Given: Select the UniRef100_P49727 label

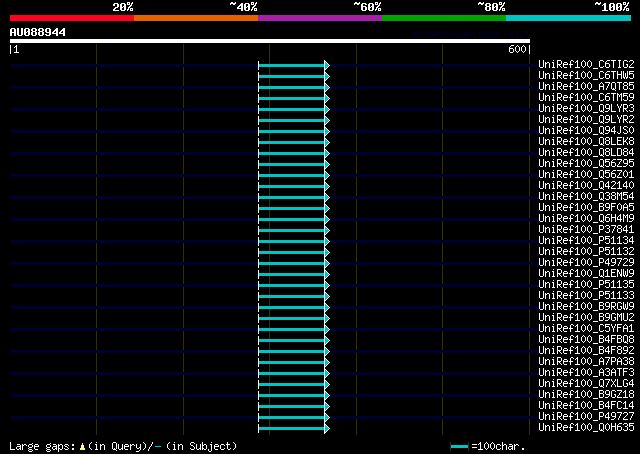Looking at the screenshot, I should (586, 417).
